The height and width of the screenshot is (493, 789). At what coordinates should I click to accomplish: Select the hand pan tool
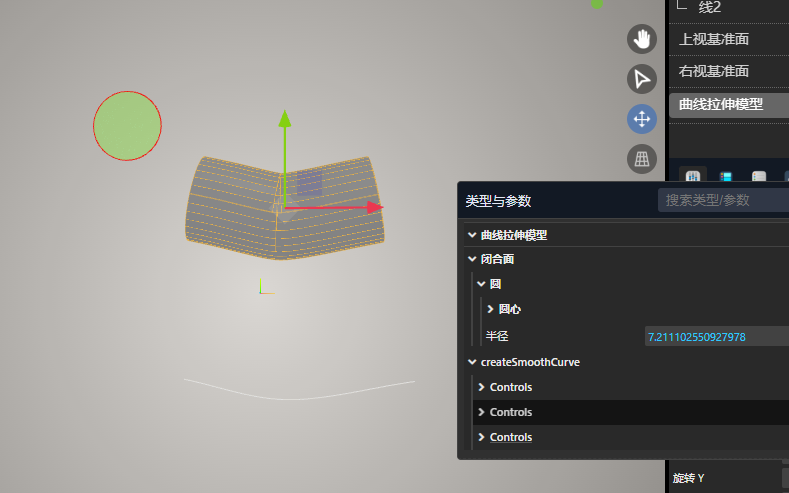point(641,40)
